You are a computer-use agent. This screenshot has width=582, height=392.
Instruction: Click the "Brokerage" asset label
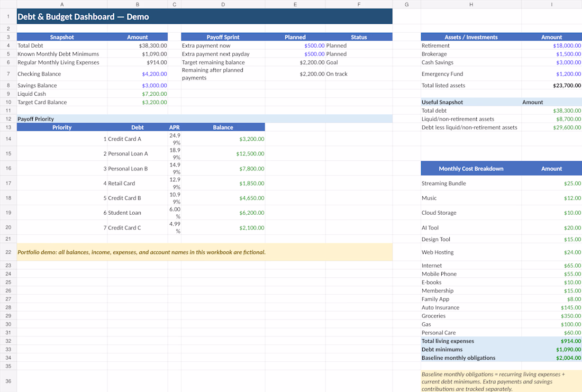434,54
